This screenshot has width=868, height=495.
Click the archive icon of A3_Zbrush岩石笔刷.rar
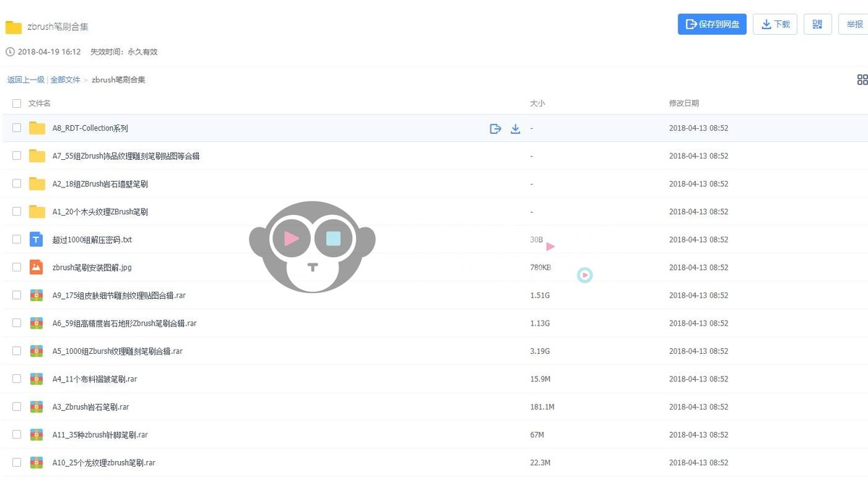(x=36, y=407)
